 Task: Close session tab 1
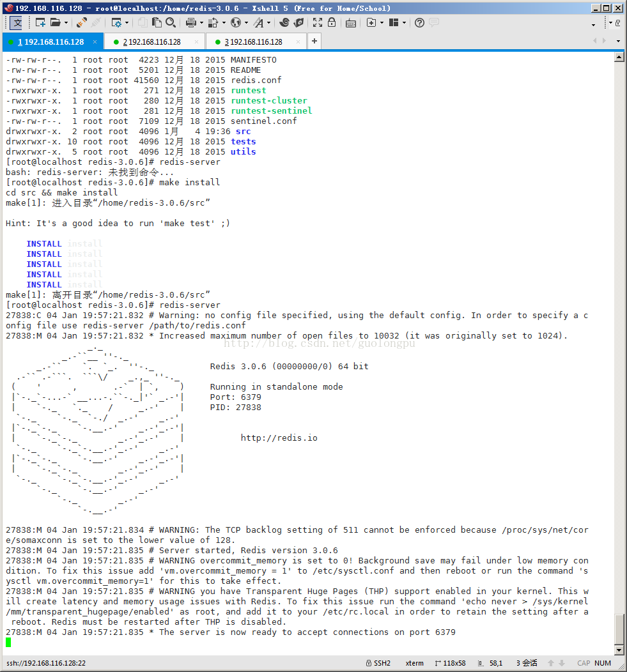95,42
